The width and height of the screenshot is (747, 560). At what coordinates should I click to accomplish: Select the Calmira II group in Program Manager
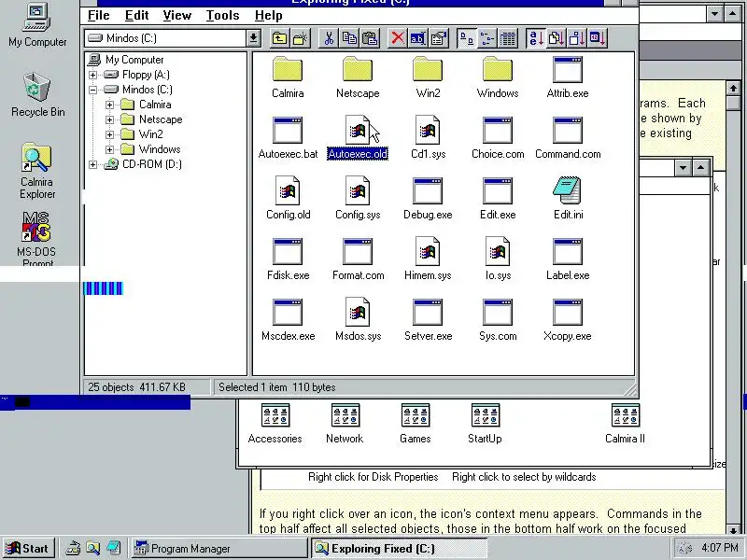(x=625, y=424)
